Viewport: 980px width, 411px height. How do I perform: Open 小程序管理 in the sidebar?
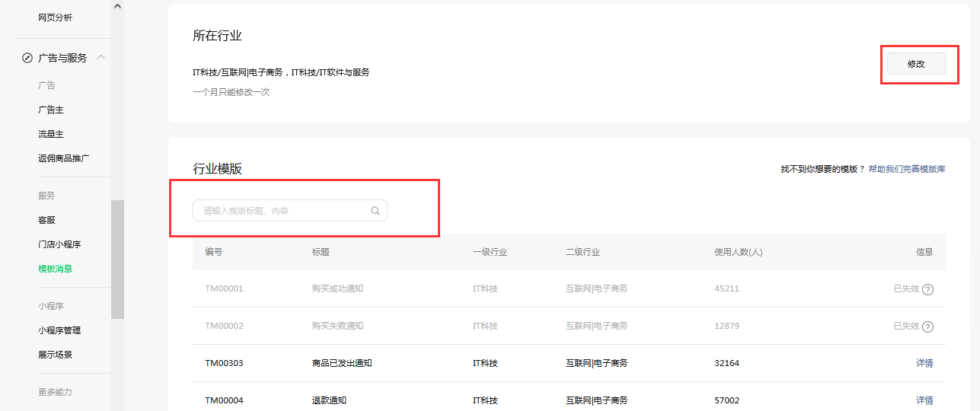coord(59,330)
